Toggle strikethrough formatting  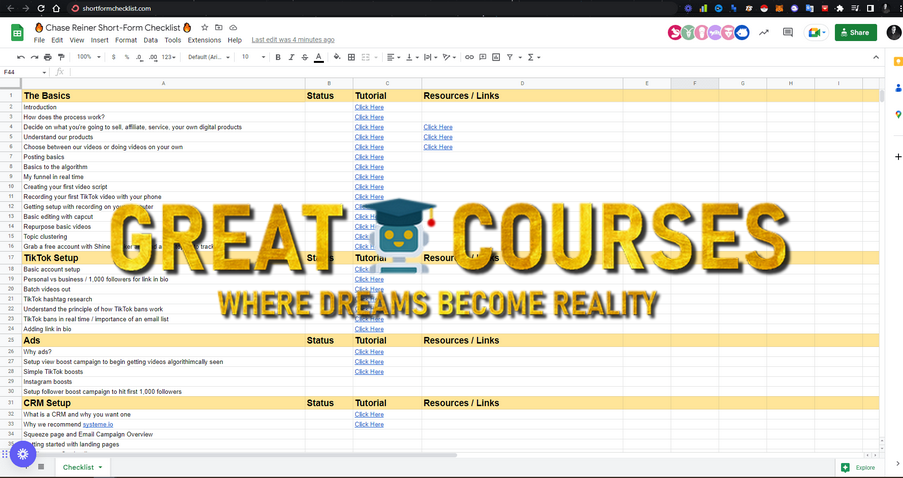coord(305,57)
